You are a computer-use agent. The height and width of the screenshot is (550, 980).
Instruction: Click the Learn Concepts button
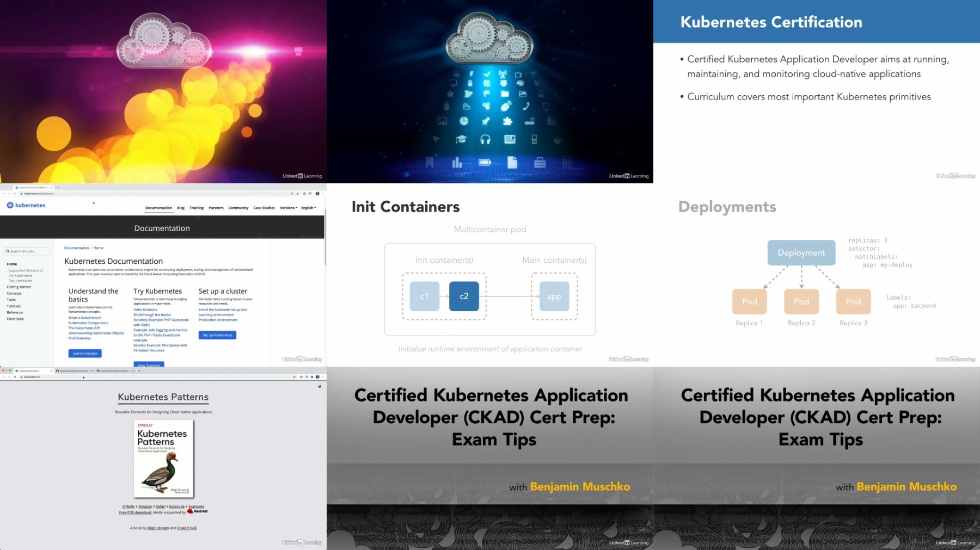pyautogui.click(x=85, y=354)
